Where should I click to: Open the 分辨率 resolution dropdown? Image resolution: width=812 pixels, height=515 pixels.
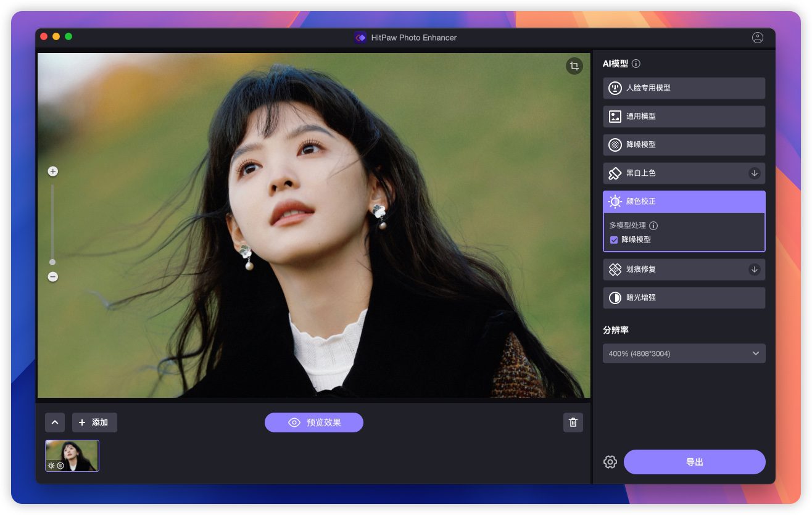[x=684, y=353]
